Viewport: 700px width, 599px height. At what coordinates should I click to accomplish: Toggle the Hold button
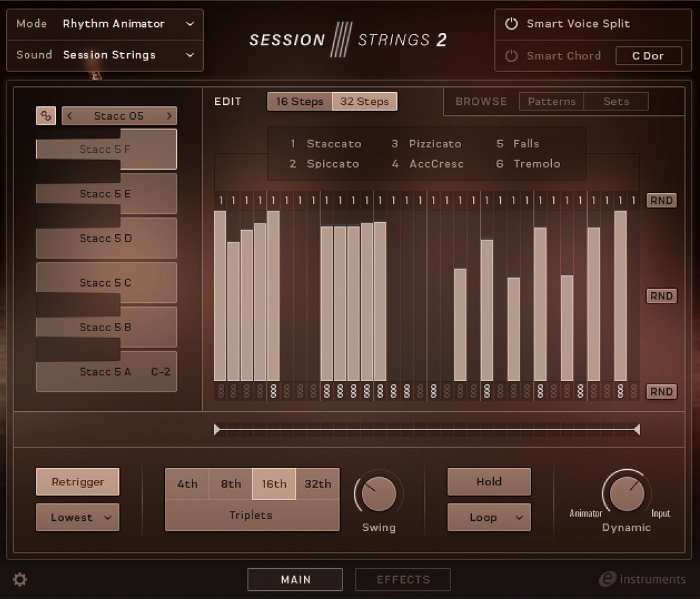click(489, 482)
